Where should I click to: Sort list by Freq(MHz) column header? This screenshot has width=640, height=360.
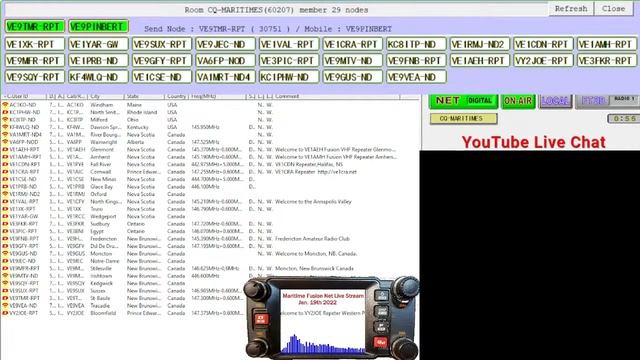(x=218, y=96)
